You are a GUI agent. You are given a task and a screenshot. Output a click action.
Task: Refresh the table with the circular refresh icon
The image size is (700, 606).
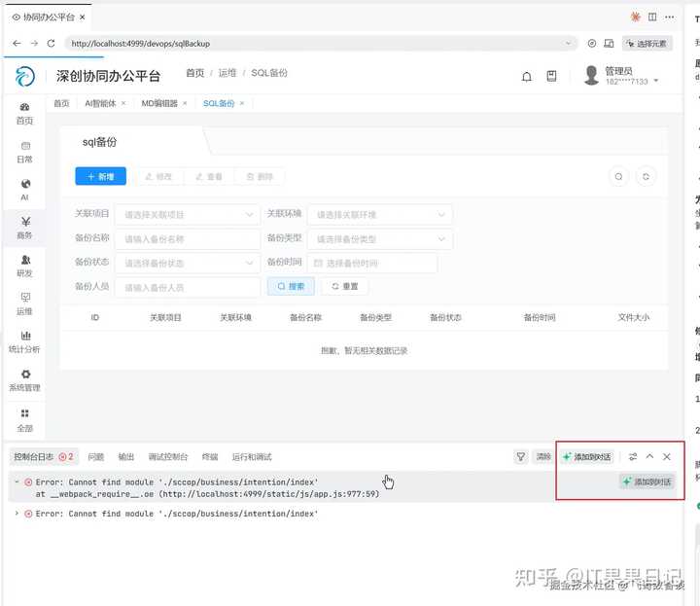646,176
